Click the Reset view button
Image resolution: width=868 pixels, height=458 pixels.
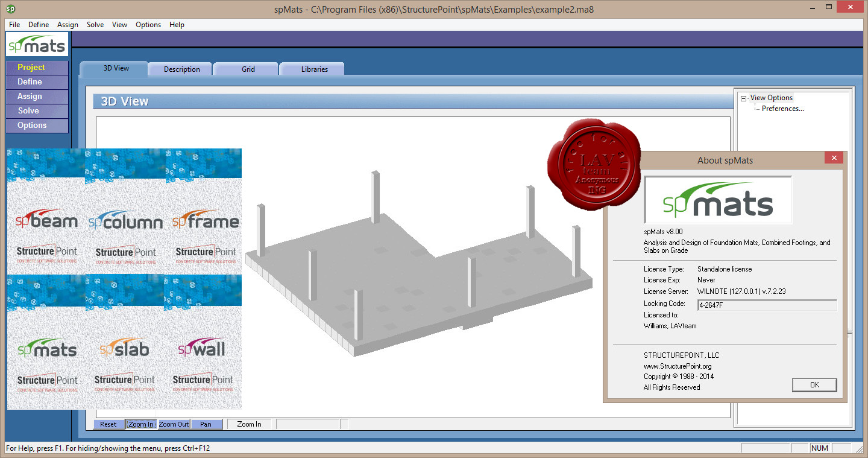108,424
